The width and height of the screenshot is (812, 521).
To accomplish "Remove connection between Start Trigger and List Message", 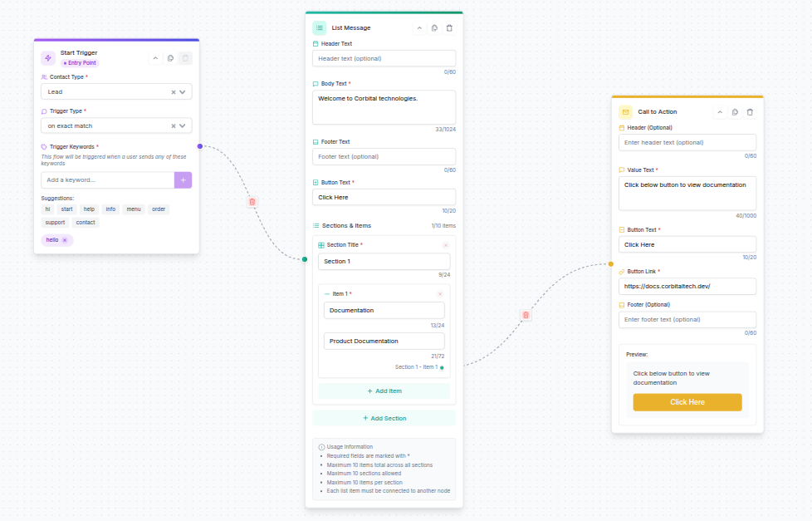I will coord(252,202).
